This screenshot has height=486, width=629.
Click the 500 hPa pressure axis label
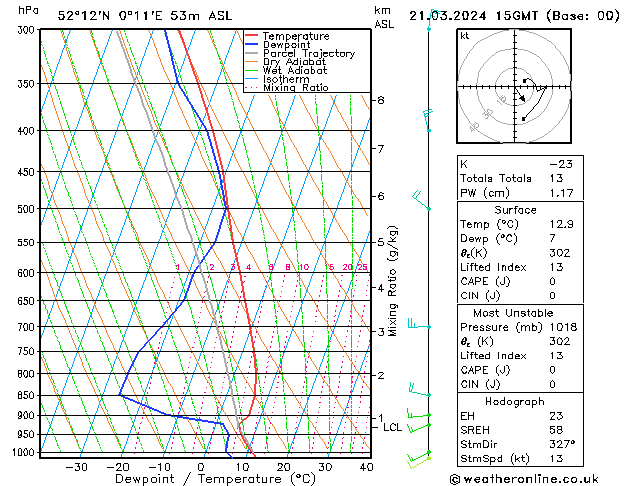click(26, 209)
